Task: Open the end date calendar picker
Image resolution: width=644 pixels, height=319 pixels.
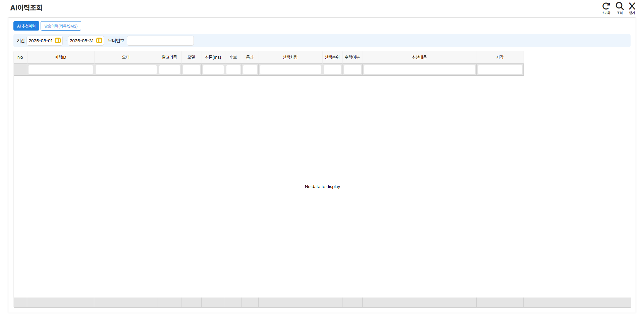Action: (99, 41)
